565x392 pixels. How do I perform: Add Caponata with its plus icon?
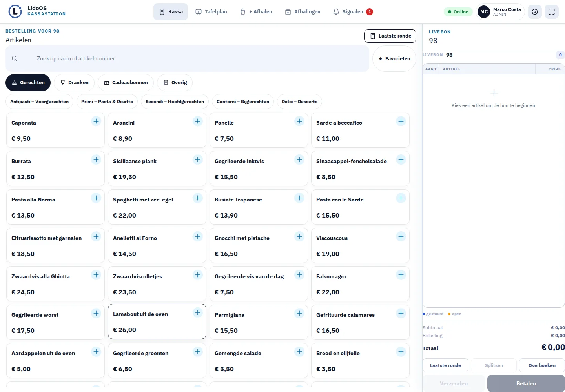[x=96, y=121]
